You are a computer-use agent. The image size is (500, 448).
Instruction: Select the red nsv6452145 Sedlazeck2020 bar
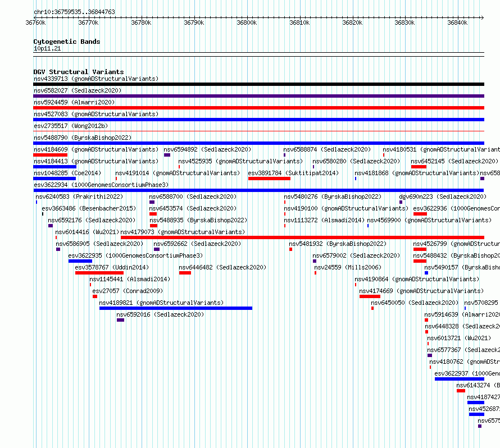pyautogui.click(x=419, y=167)
